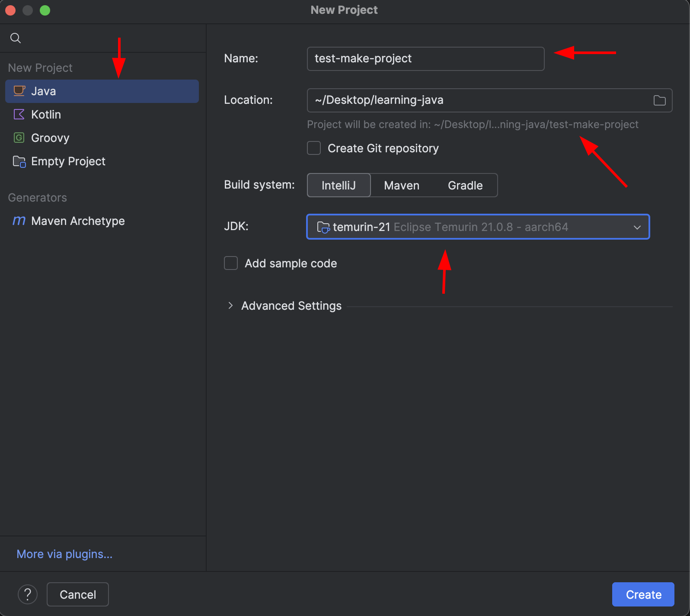Click the Empty Project folder icon
The image size is (690, 616).
coord(19,161)
